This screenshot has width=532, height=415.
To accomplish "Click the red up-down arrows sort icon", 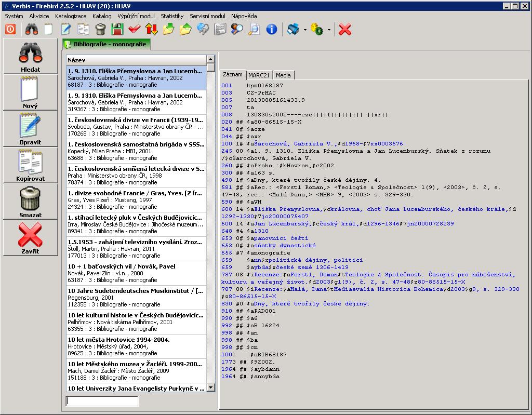I will [151, 29].
